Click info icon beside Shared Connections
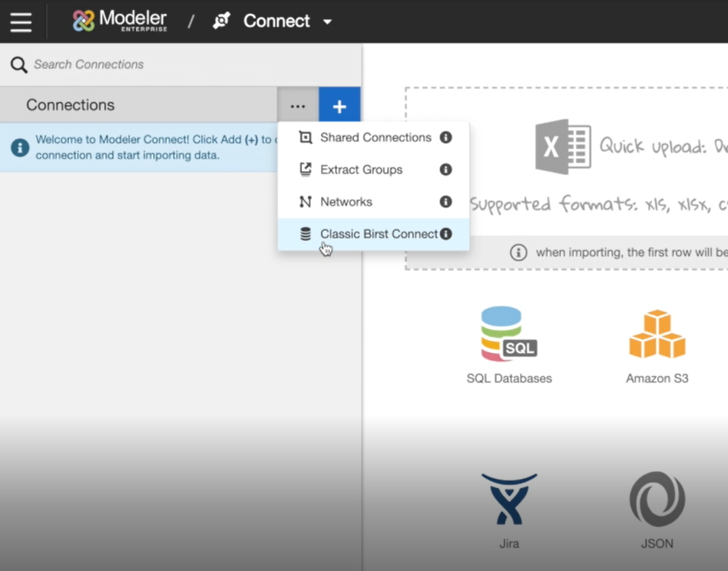Screen dimensions: 728x571 click(445, 137)
